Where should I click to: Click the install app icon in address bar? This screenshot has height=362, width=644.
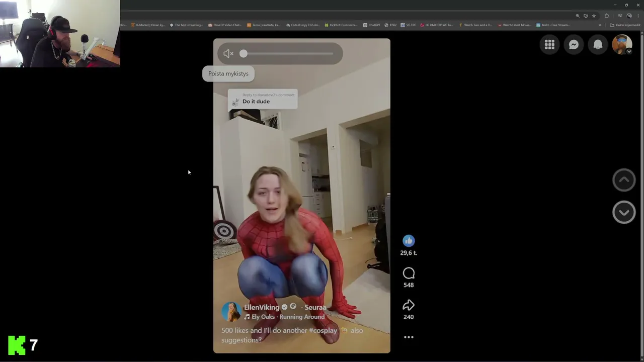pyautogui.click(x=586, y=16)
